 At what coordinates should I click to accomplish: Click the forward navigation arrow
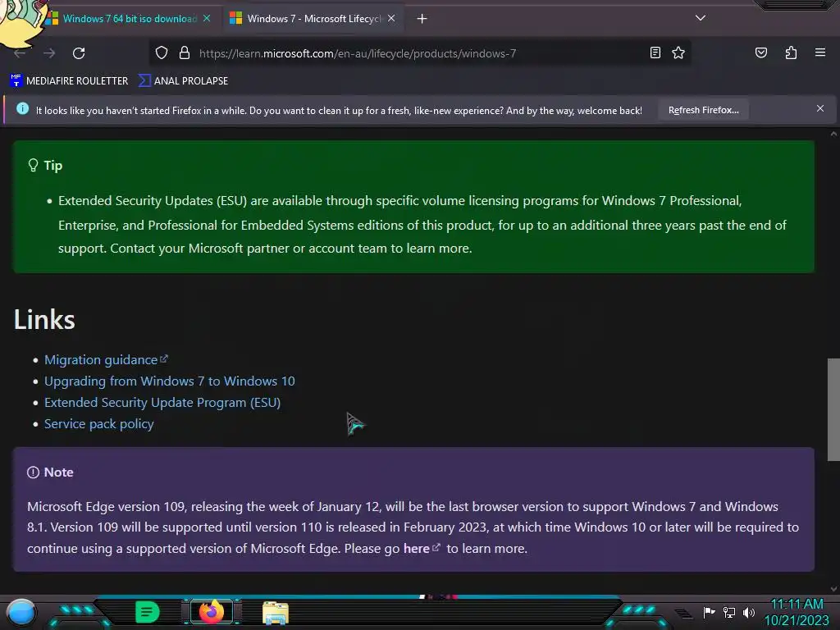(49, 53)
